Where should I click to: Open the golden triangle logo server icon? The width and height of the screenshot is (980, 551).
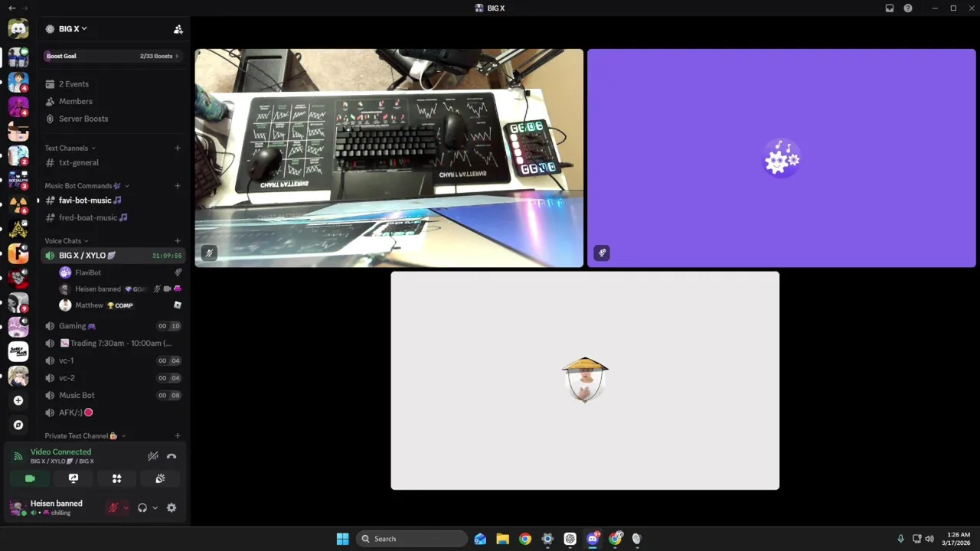click(18, 229)
